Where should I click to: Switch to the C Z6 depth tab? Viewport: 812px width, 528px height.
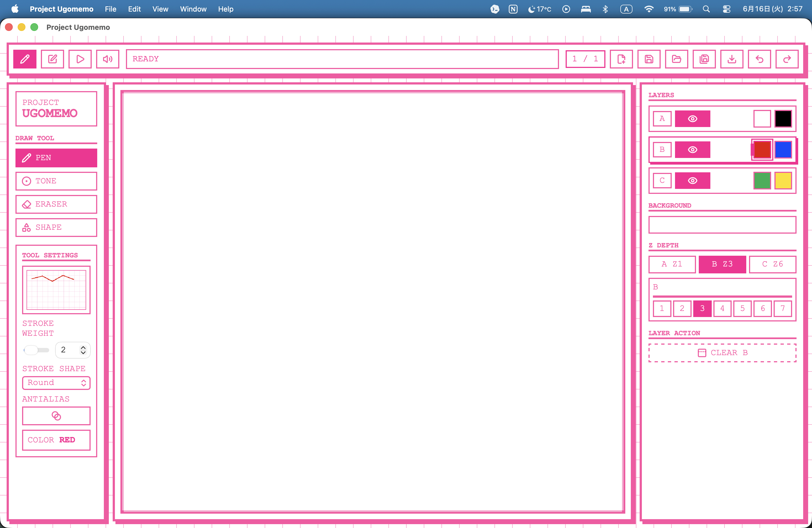tap(773, 264)
